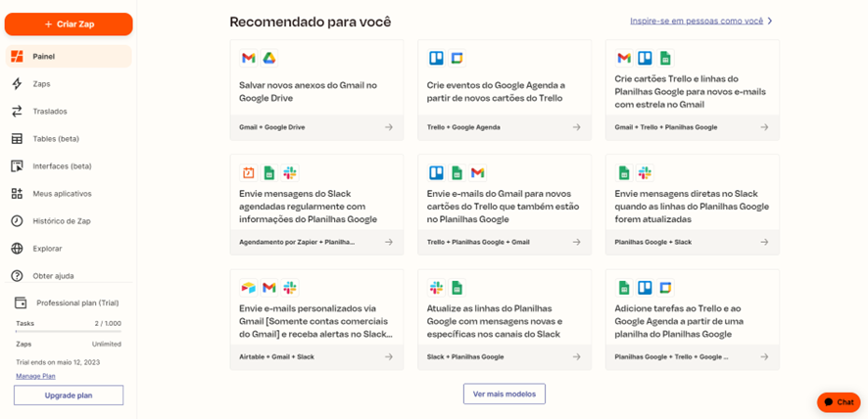This screenshot has height=419, width=868.
Task: Select Zaps label in the sidebar
Action: (41, 84)
